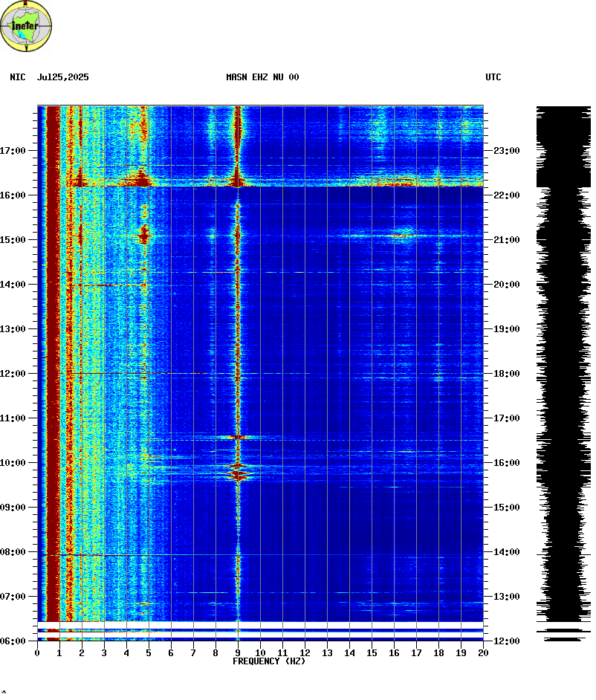The image size is (596, 700).
Task: Click the UTC time label '18:00'
Action: pyautogui.click(x=507, y=374)
